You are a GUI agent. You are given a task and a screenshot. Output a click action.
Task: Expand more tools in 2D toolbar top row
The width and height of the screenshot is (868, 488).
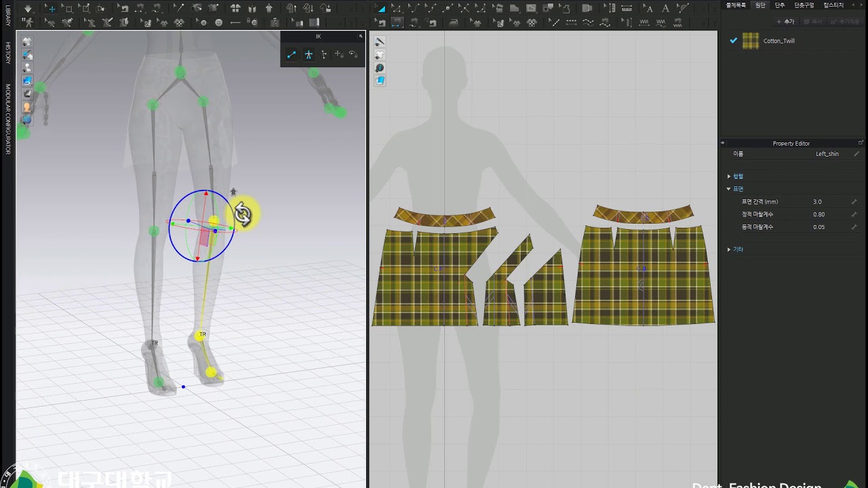point(703,9)
